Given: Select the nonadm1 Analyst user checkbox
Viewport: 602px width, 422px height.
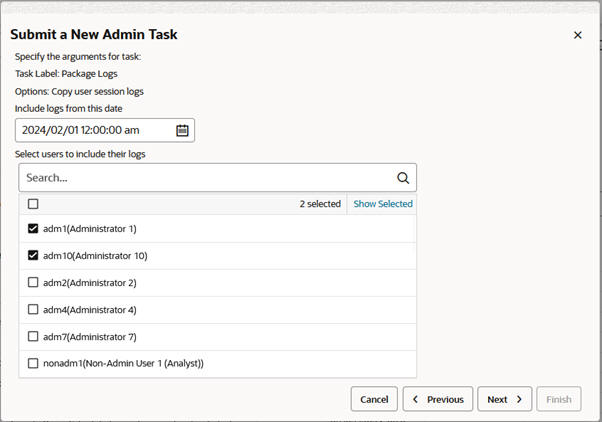Looking at the screenshot, I should (33, 364).
